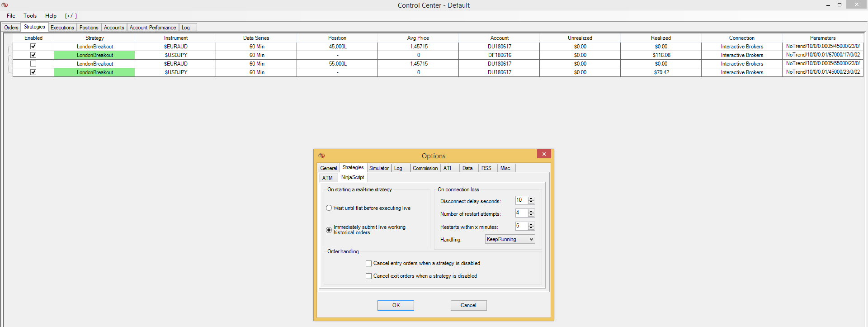
Task: Click the Position column header
Action: (x=337, y=38)
